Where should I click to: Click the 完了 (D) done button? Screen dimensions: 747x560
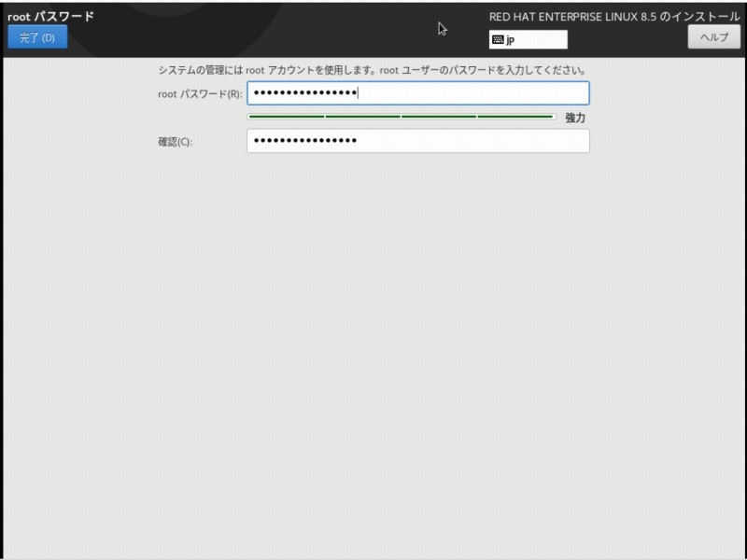[x=37, y=37]
